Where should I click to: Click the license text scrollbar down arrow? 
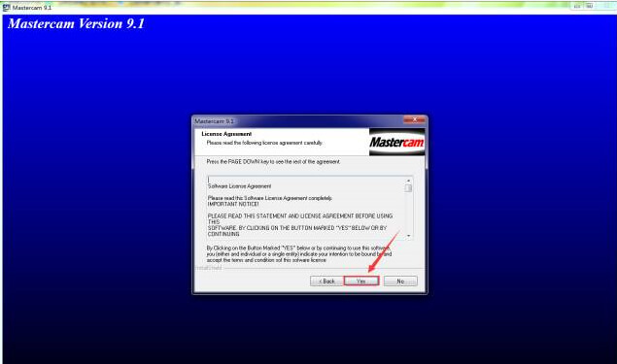coord(408,236)
